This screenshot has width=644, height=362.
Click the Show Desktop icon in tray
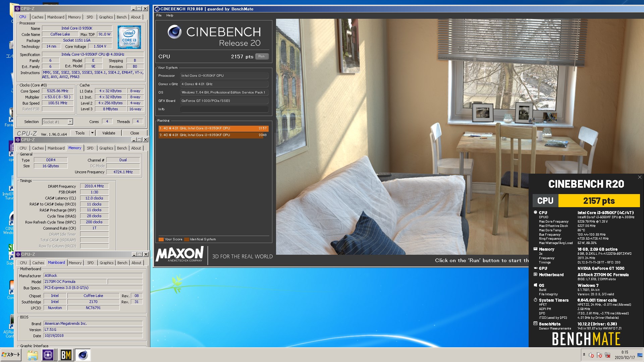point(640,355)
